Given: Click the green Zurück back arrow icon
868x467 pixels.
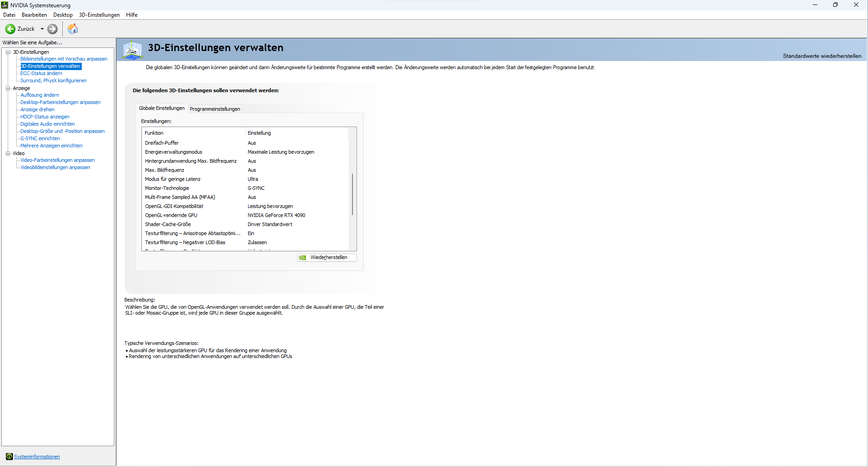Looking at the screenshot, I should pyautogui.click(x=10, y=29).
